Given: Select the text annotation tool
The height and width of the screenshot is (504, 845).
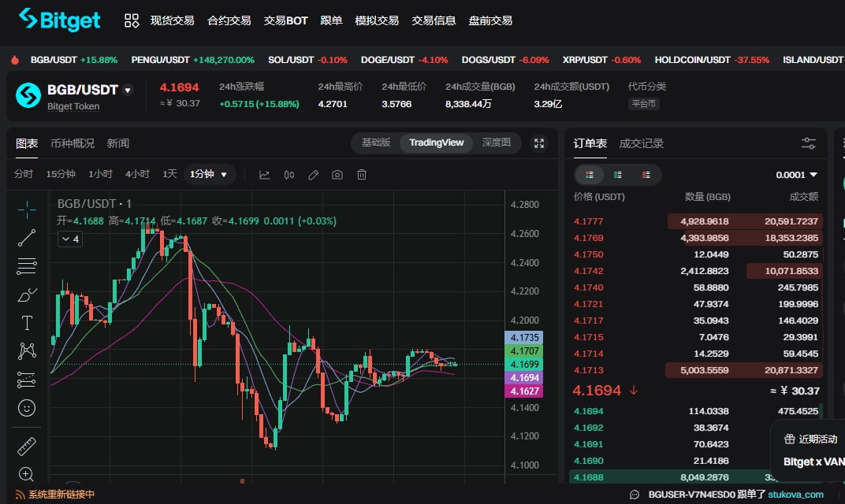Looking at the screenshot, I should pos(26,322).
